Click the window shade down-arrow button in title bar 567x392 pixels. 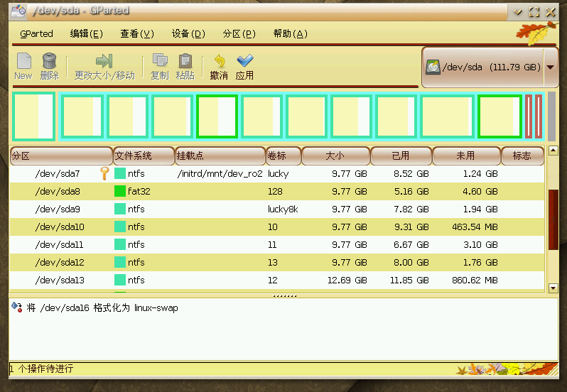pyautogui.click(x=518, y=12)
